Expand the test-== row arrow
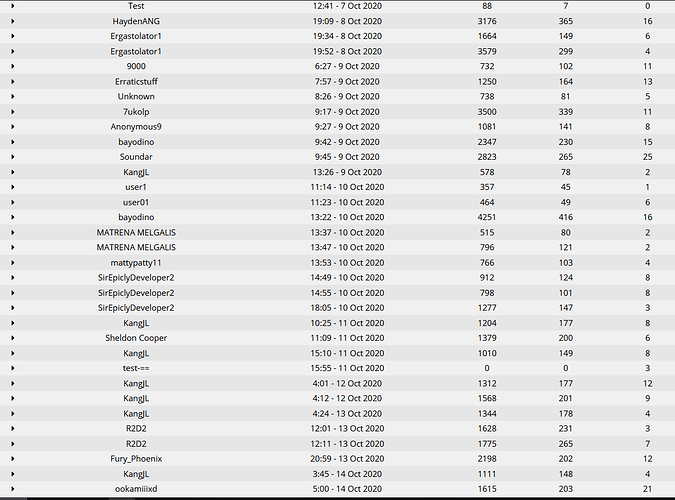This screenshot has height=500, width=675. pyautogui.click(x=12, y=368)
